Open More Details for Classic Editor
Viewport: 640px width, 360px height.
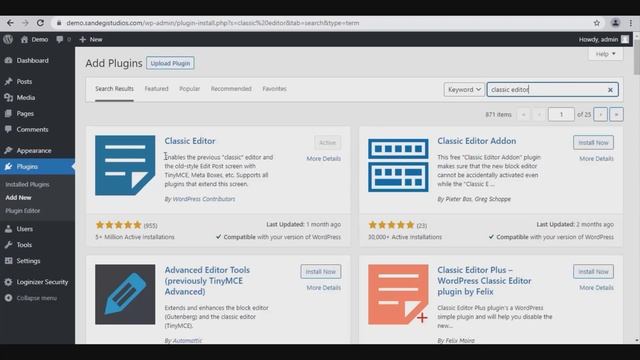(324, 158)
